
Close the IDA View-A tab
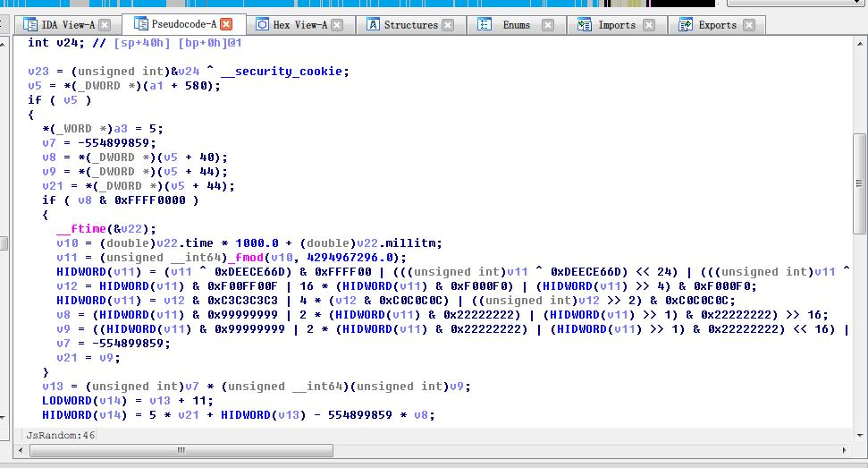tap(105, 25)
